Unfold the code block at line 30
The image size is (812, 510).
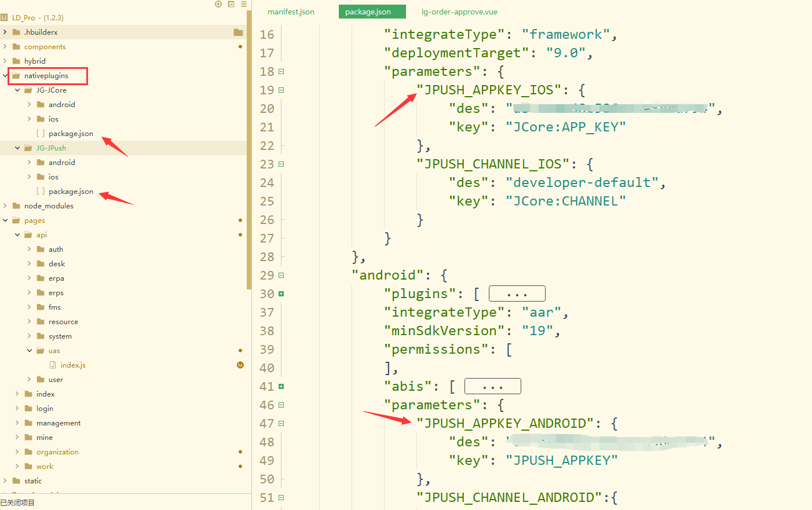tap(281, 293)
